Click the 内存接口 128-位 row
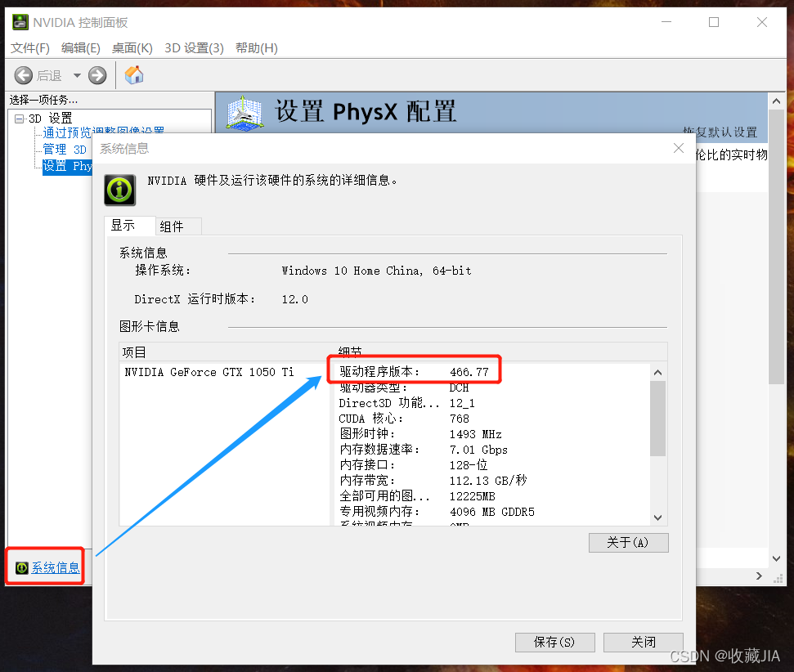Viewport: 794px width, 672px height. tap(413, 465)
